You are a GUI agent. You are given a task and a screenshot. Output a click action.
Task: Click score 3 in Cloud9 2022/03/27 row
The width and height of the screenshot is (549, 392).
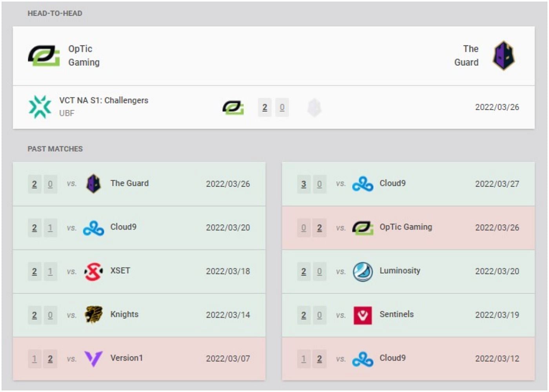pyautogui.click(x=304, y=184)
